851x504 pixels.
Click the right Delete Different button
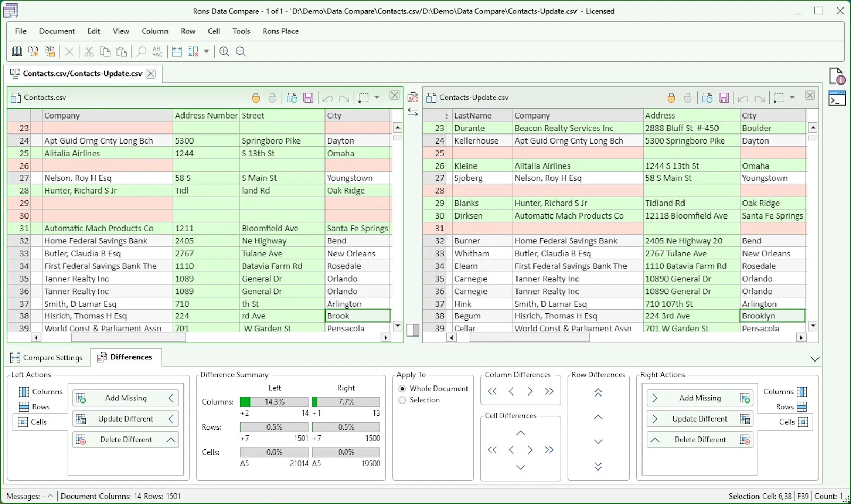[x=700, y=440]
